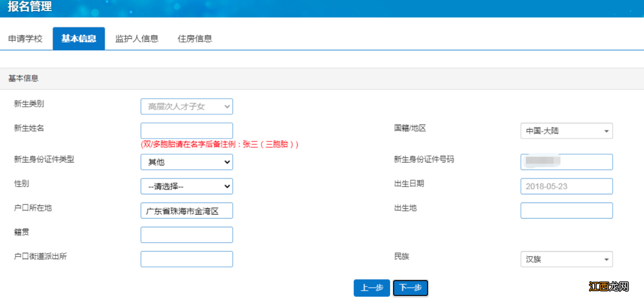Viewport: 644px width, 299px height.
Task: Click the 出生日期 date field
Action: (567, 186)
